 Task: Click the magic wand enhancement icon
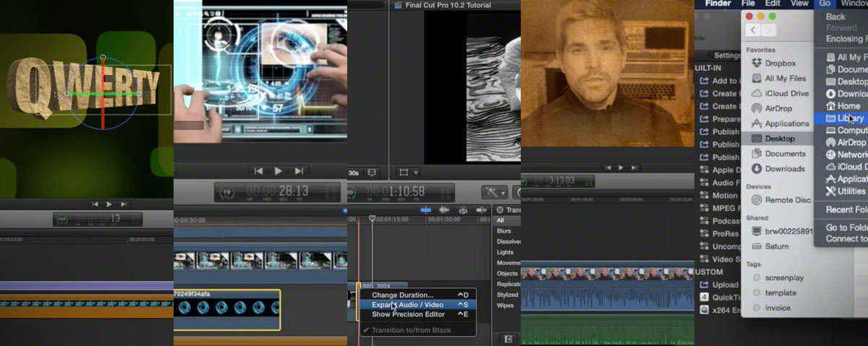tap(491, 192)
